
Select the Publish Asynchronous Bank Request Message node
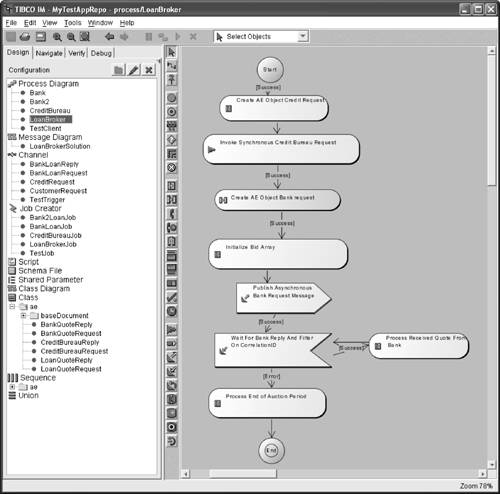pos(284,298)
